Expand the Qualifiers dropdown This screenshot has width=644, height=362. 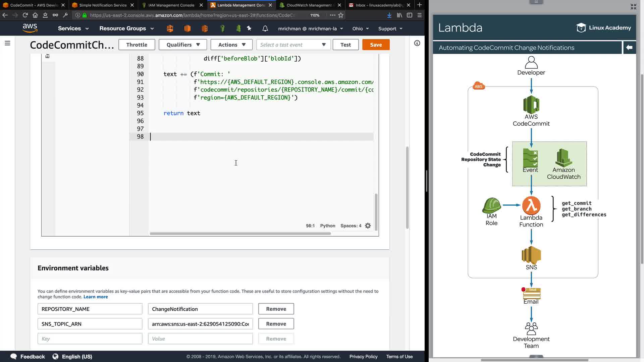183,45
